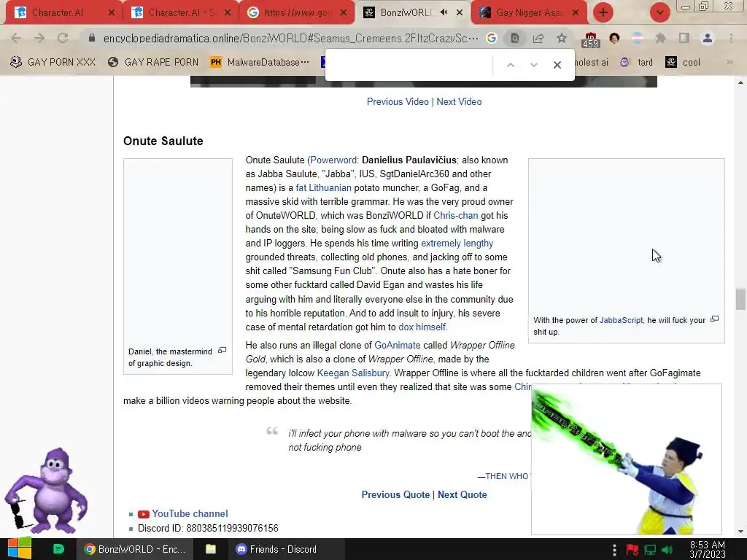View site information via the lock icon
747x560 pixels.
coord(92,38)
